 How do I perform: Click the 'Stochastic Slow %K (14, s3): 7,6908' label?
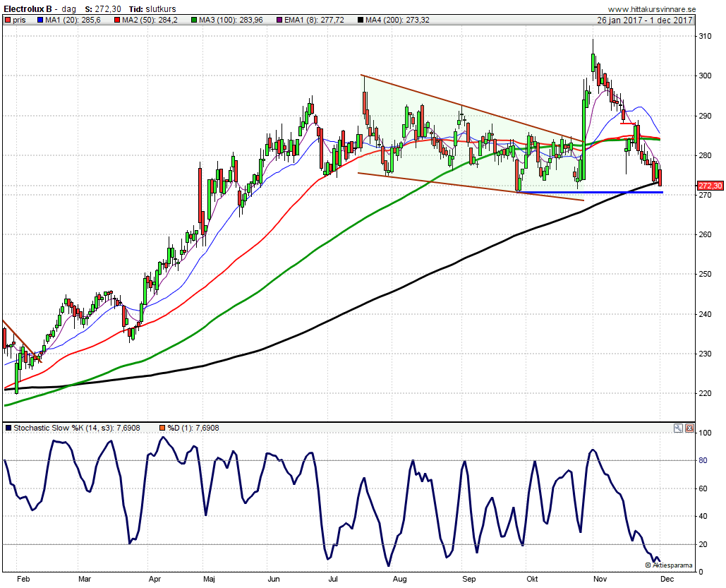coord(77,428)
